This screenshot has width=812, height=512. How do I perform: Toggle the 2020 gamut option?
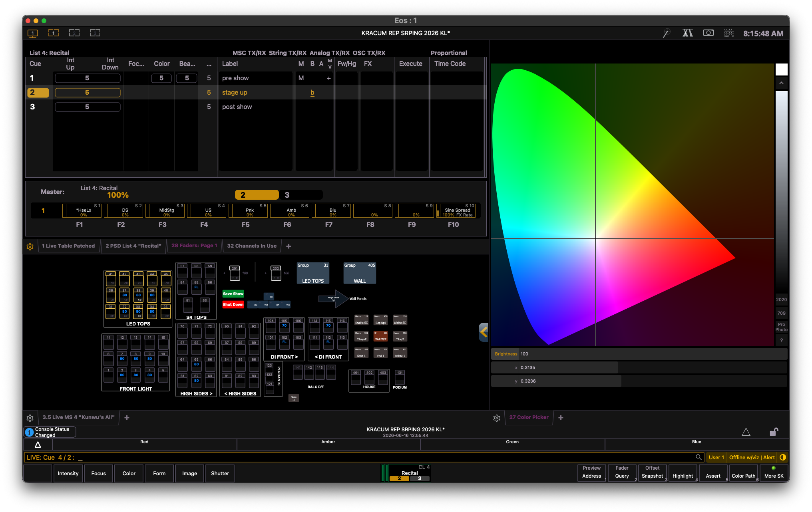(x=781, y=300)
